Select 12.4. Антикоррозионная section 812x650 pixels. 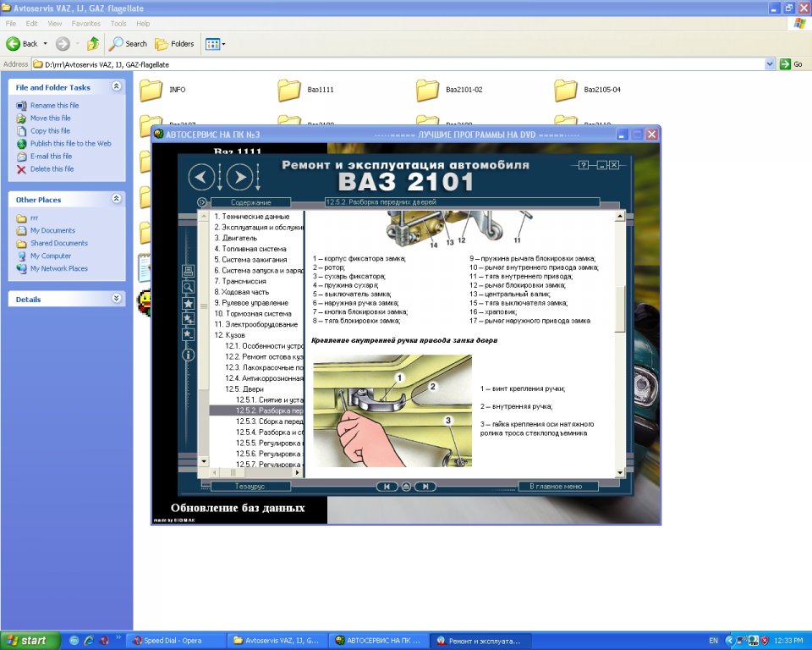pos(264,378)
